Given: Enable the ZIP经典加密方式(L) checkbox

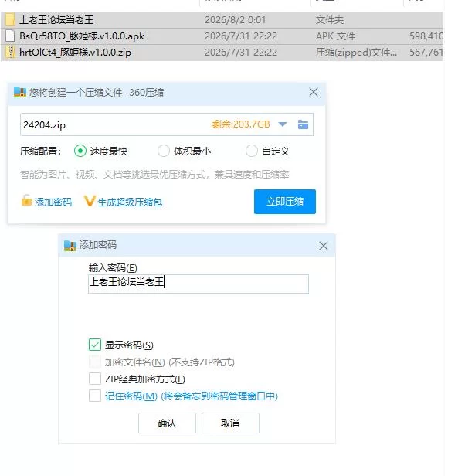Looking at the screenshot, I should coord(95,379).
